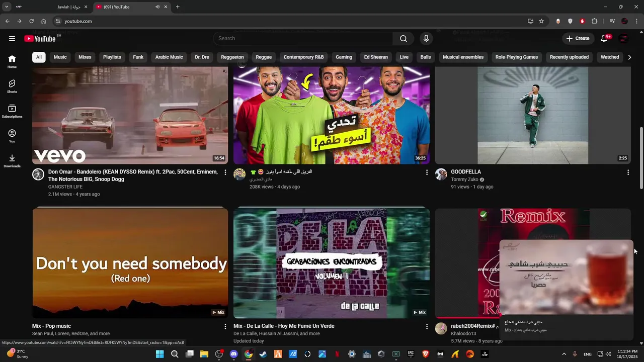Reload the page
The image size is (644, 362).
click(x=31, y=21)
